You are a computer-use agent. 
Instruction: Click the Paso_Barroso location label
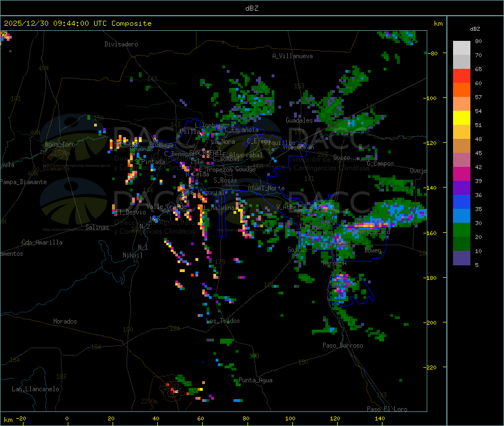[343, 345]
